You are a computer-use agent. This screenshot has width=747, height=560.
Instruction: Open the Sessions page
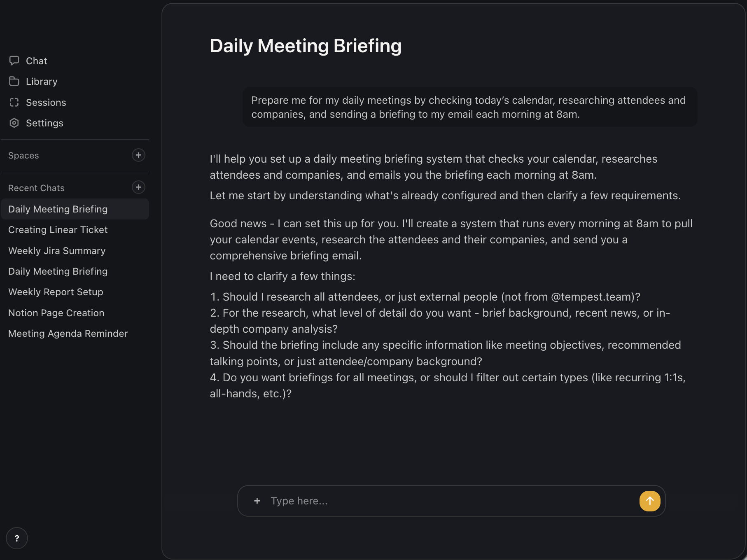click(46, 103)
